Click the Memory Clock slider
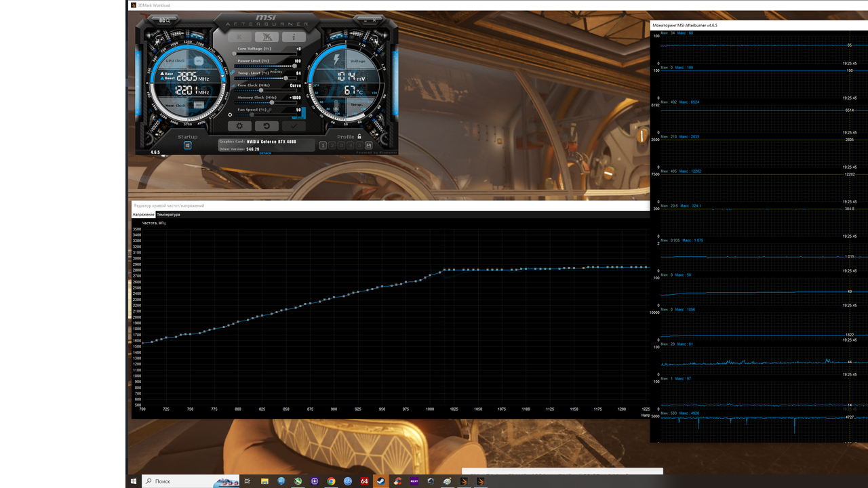The width and height of the screenshot is (868, 488). pyautogui.click(x=266, y=102)
